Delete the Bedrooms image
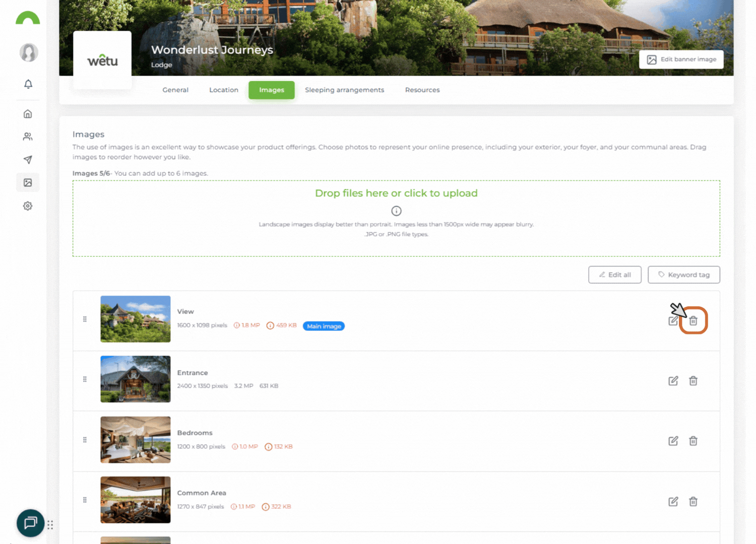The width and height of the screenshot is (756, 544). [693, 441]
